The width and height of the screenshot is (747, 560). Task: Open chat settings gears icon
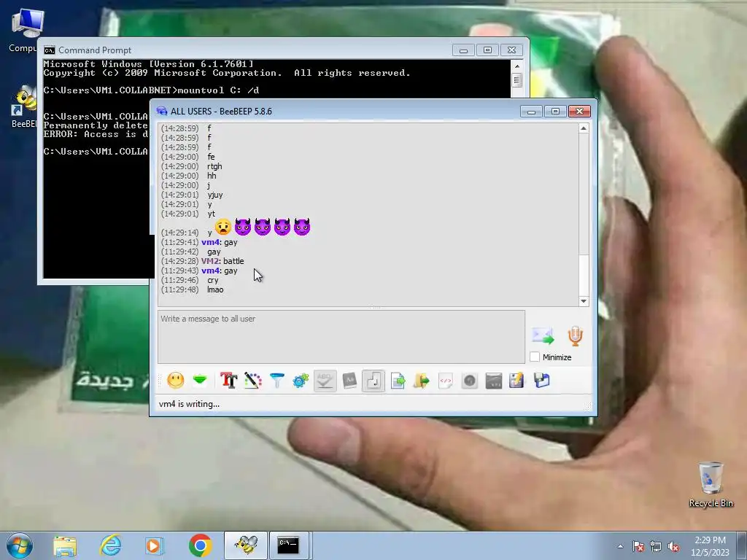tap(301, 381)
